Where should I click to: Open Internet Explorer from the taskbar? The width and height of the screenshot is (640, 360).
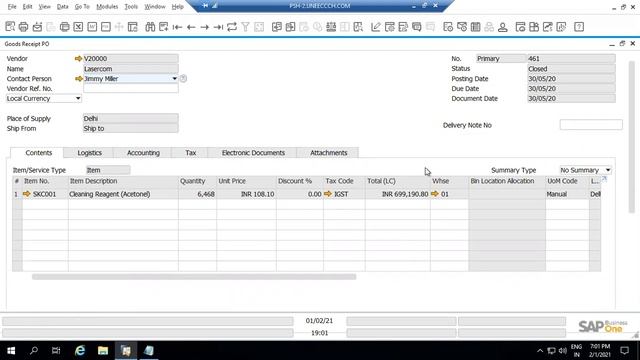(80, 351)
